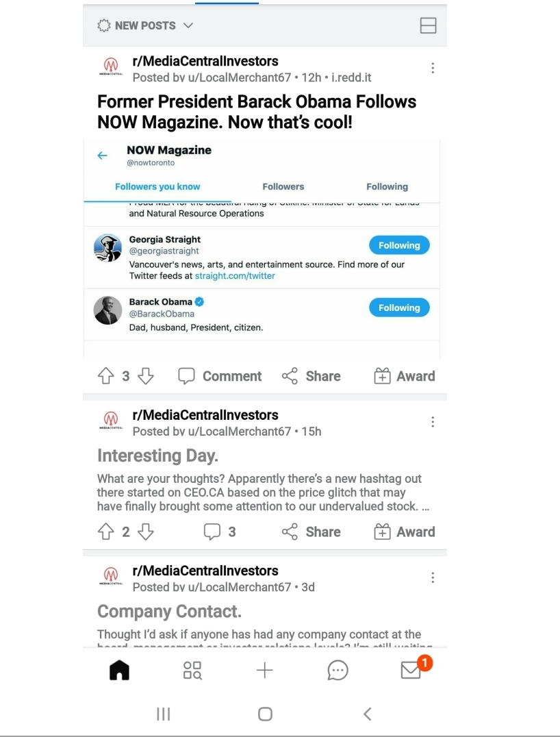Click Comment button on Obama post

tap(219, 376)
